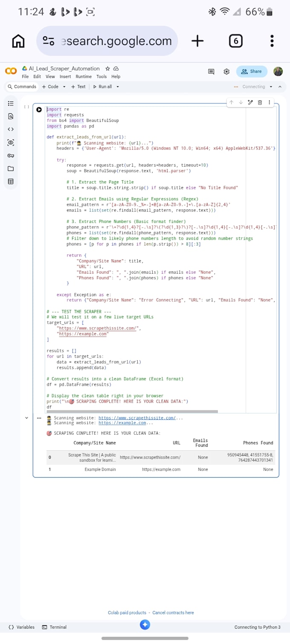Open the Colab paid products link
This screenshot has height=644, width=290.
[x=127, y=613]
